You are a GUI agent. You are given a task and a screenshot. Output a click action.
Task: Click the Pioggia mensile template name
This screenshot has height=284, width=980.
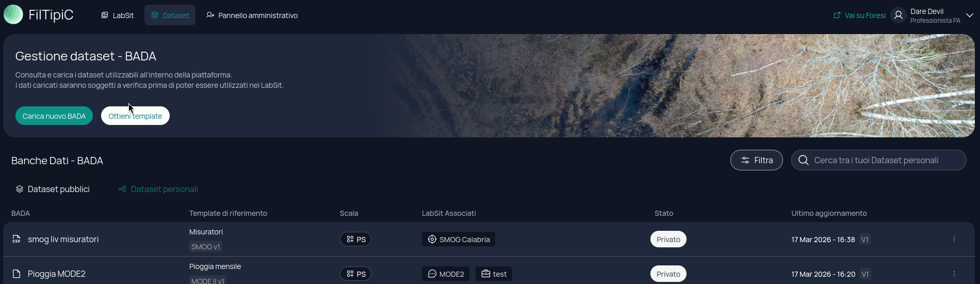[215, 266]
